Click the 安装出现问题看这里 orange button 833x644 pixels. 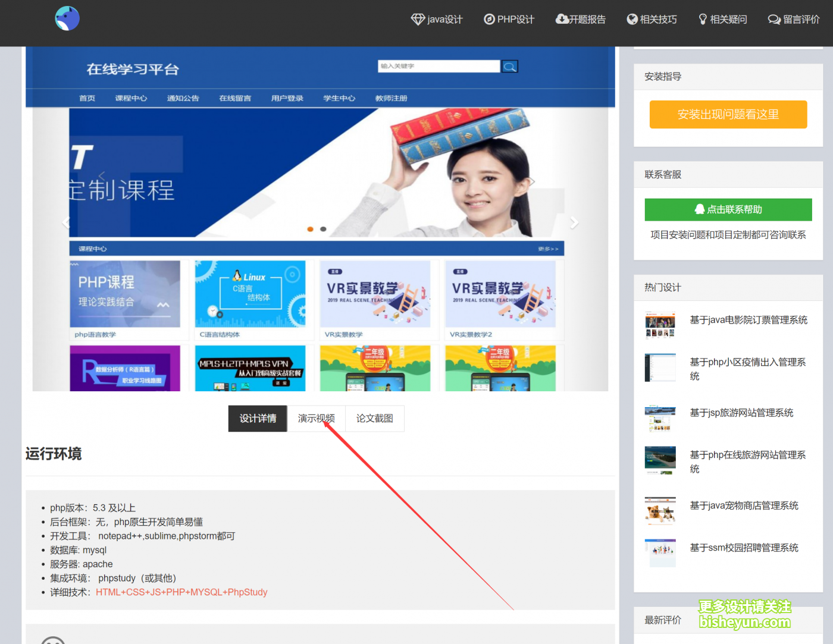pyautogui.click(x=728, y=114)
